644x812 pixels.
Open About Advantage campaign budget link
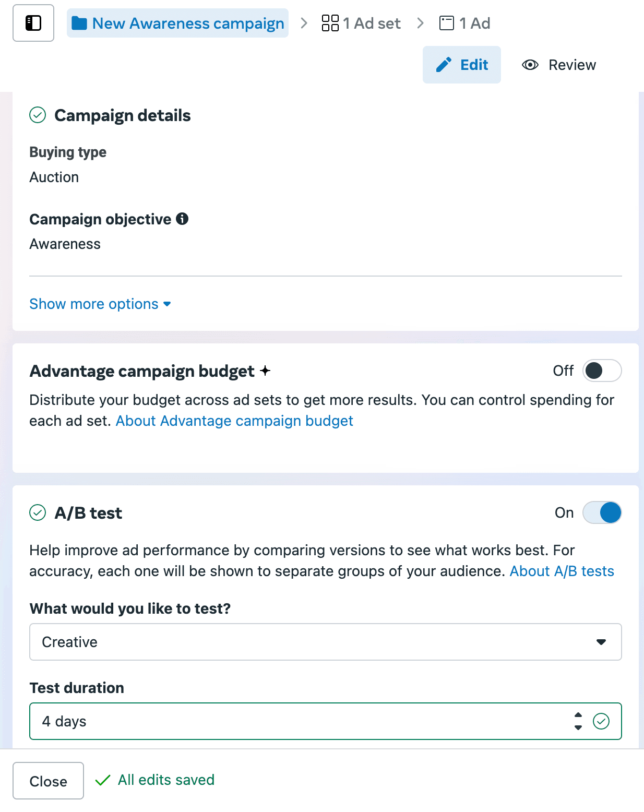click(x=234, y=421)
